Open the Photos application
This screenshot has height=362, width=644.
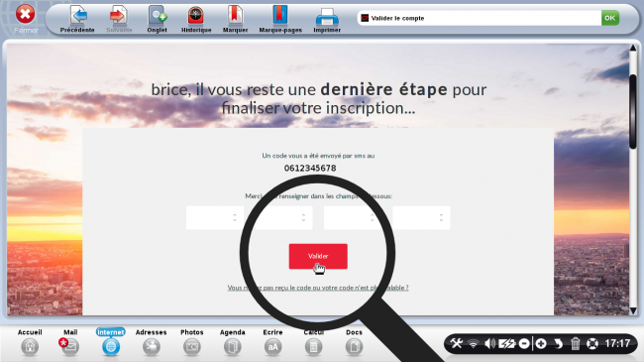coord(192,342)
